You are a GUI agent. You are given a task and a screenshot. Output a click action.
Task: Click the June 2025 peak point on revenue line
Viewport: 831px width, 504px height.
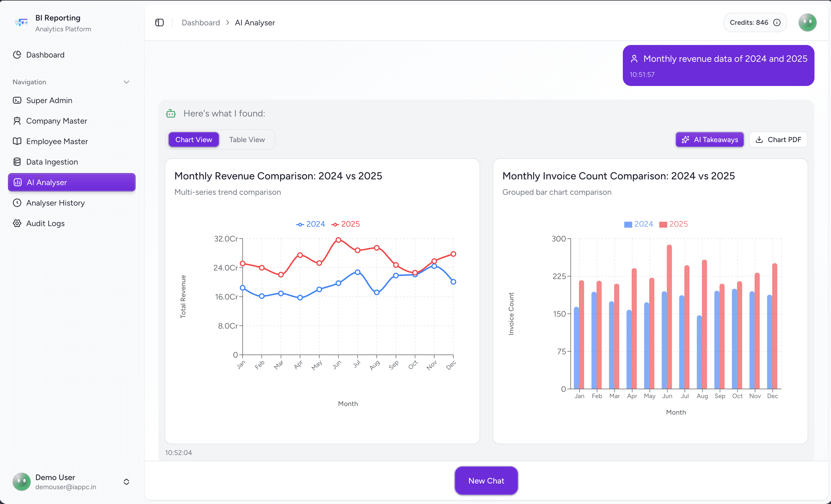pos(338,240)
